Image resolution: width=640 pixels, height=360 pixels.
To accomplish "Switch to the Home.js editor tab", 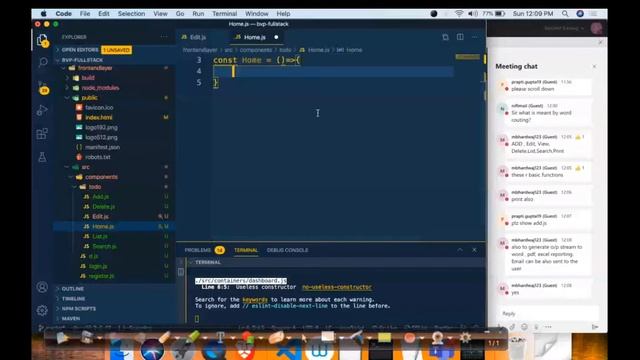I will 255,37.
